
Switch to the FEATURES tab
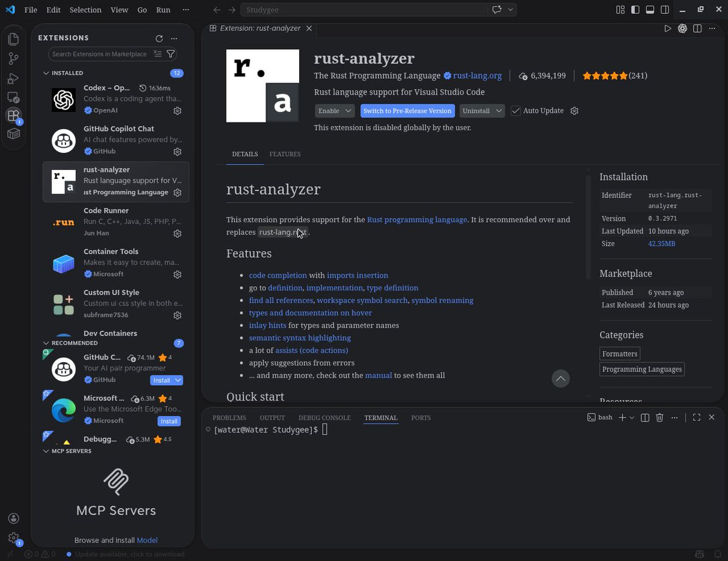(x=285, y=154)
